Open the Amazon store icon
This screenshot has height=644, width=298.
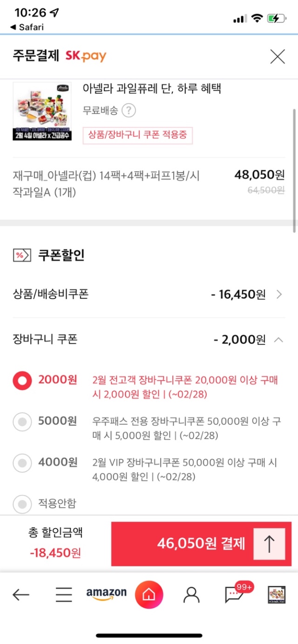click(x=106, y=594)
